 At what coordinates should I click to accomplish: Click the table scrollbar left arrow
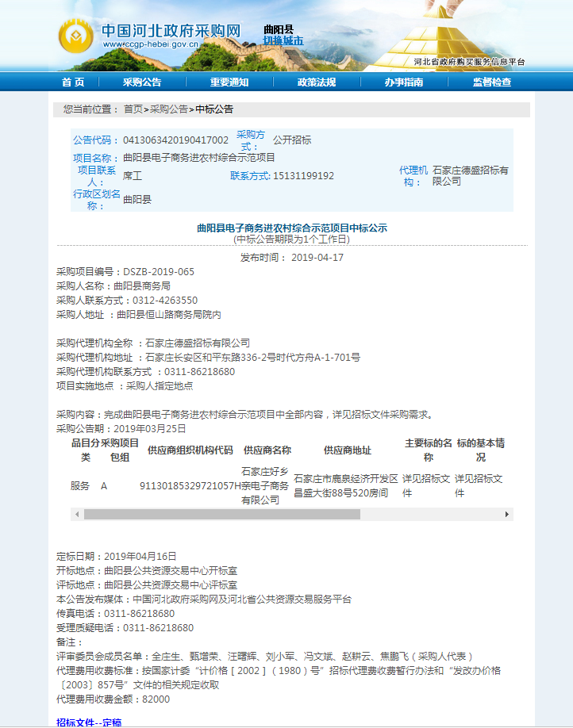tap(77, 515)
